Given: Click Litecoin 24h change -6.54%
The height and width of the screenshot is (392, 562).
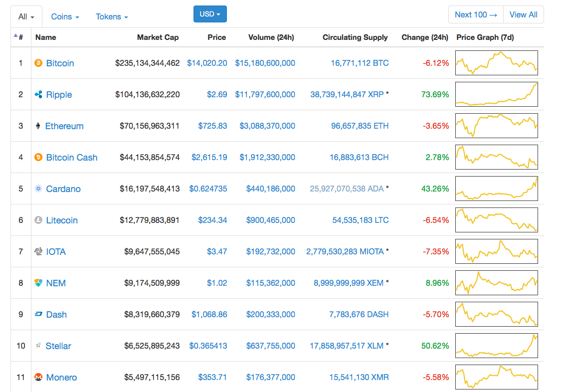Looking at the screenshot, I should (436, 220).
